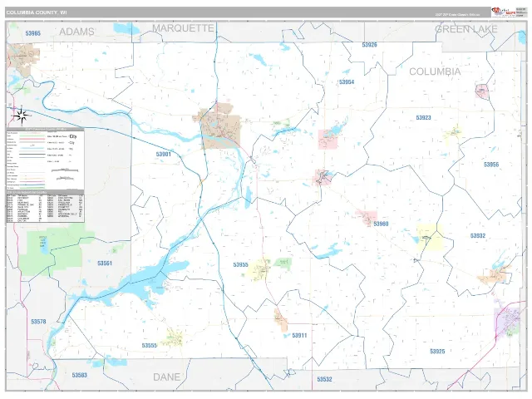Image resolution: width=532 pixels, height=399 pixels.
Task: Select the 53960 ZIP code label
Action: pyautogui.click(x=381, y=224)
